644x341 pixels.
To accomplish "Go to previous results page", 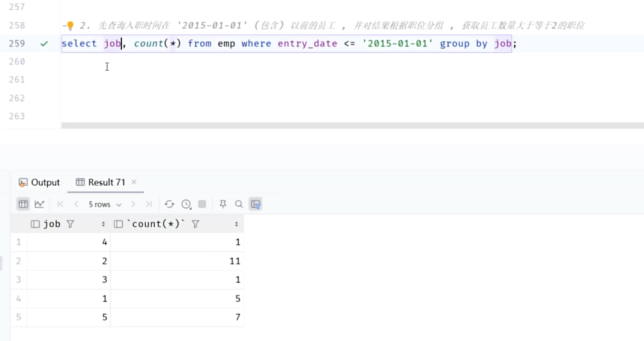I will pos(76,204).
